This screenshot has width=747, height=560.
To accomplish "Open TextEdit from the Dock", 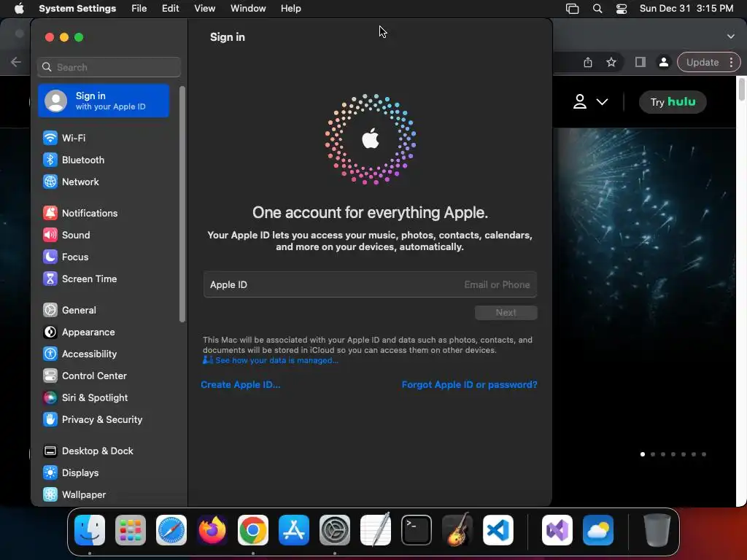I will [x=376, y=530].
